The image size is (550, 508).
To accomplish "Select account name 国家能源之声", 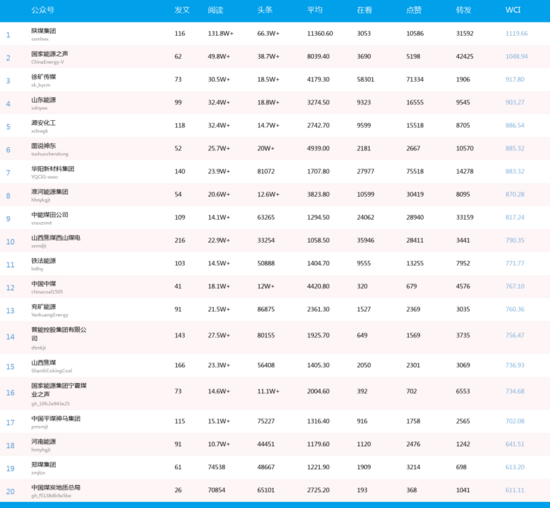I will [49, 54].
